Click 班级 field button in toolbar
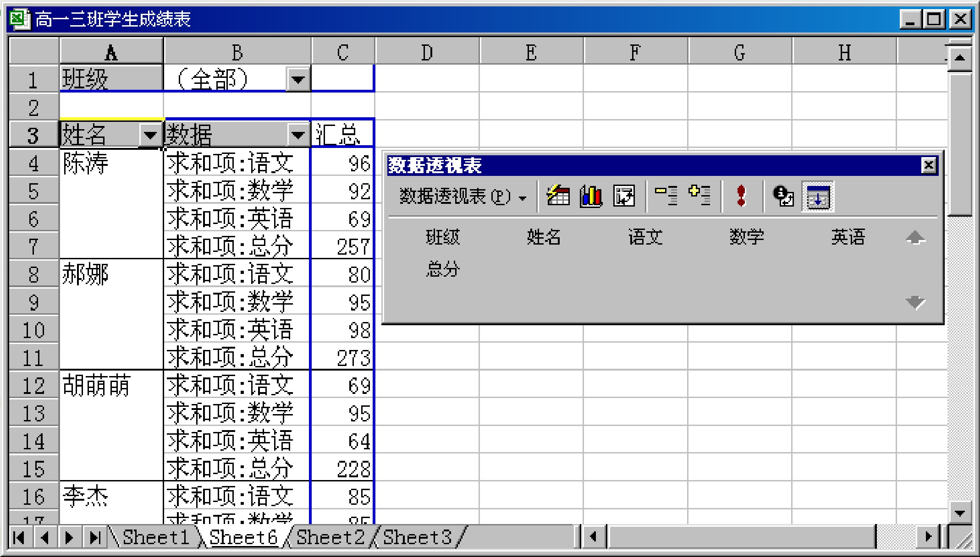The width and height of the screenshot is (980, 557). [x=442, y=237]
